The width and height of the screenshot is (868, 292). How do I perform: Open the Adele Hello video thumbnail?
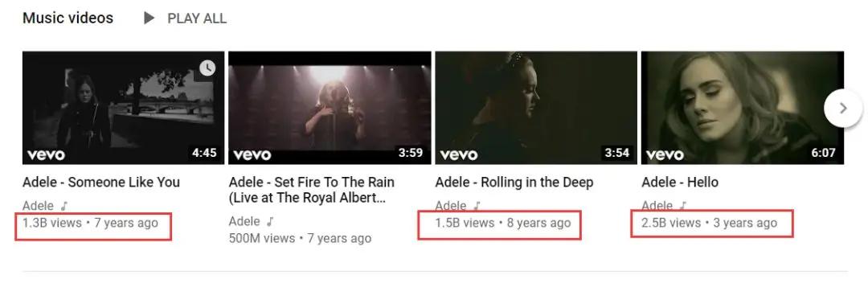[743, 108]
